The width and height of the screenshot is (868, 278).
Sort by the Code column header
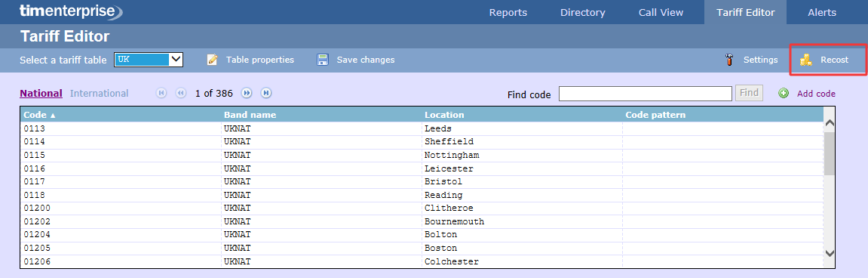pos(40,115)
